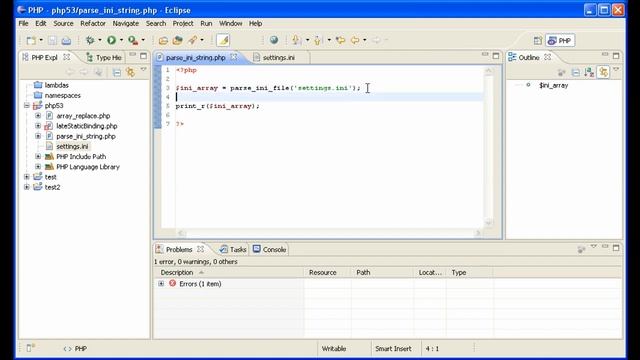Open the Outline view menu triangle
Screen dimensions: 640x360
616,70
